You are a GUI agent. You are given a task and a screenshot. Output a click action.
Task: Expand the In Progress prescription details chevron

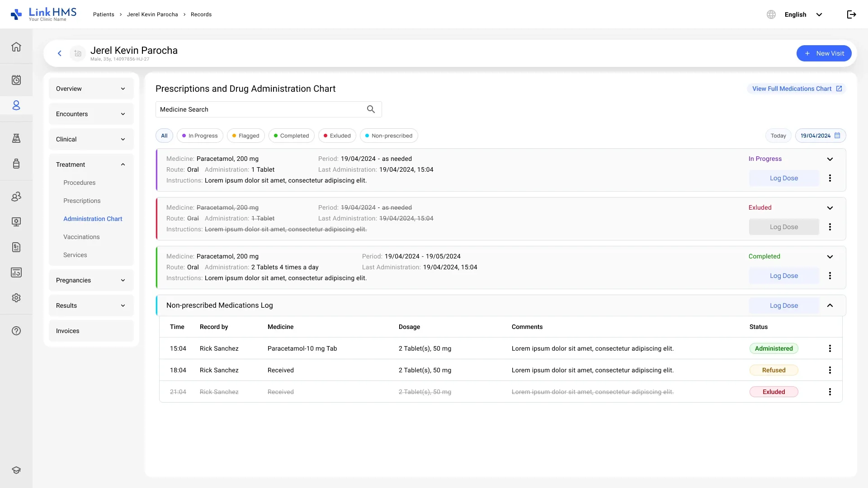click(830, 159)
